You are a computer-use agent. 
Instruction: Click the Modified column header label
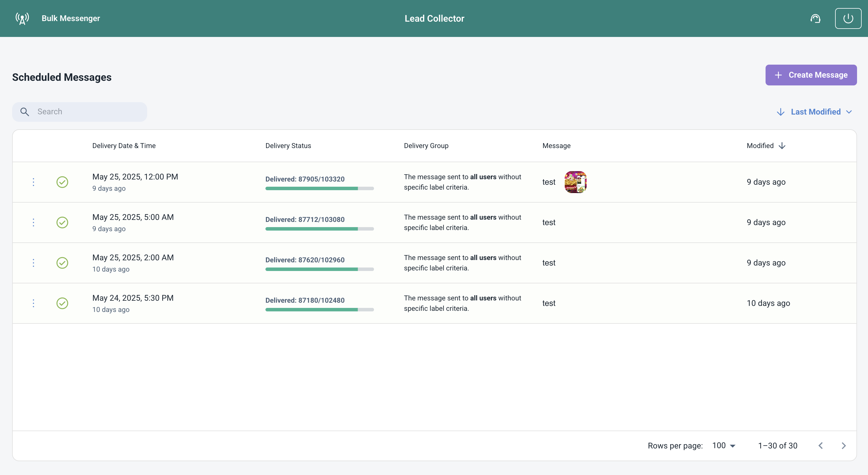[760, 145]
